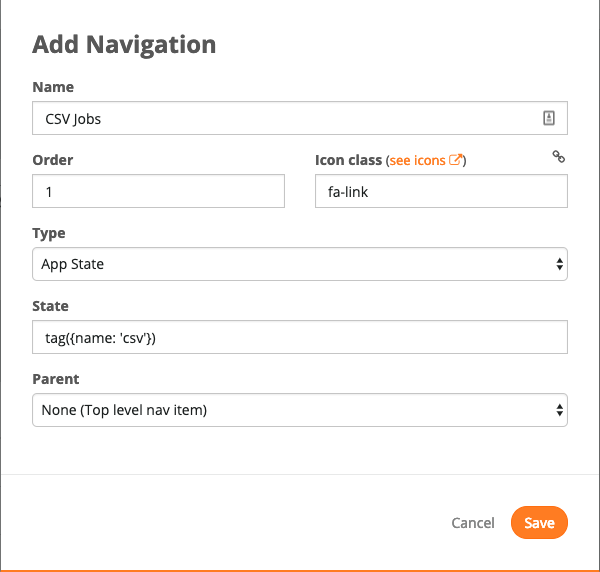Click the contact autofill icon in Name field

(549, 118)
